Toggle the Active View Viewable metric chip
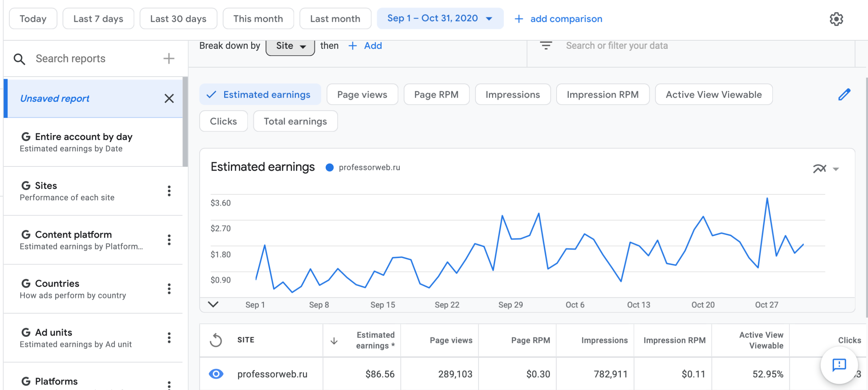This screenshot has width=868, height=390. [714, 94]
